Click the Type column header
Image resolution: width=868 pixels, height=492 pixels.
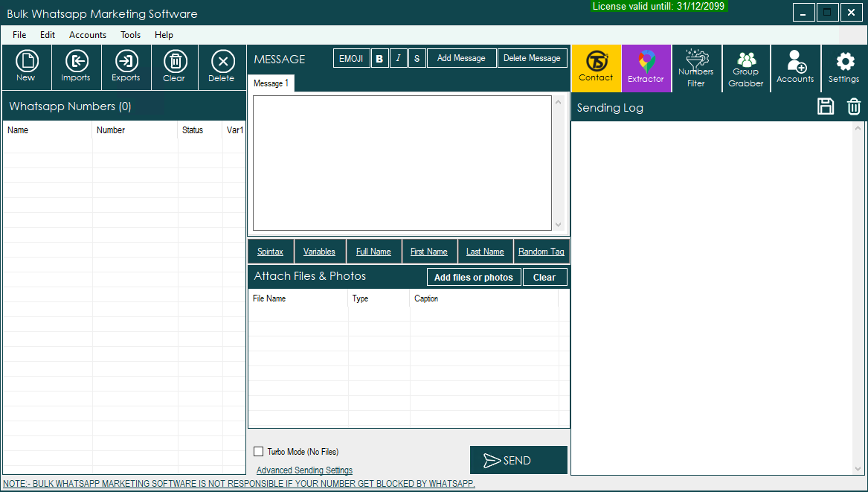pyautogui.click(x=379, y=298)
